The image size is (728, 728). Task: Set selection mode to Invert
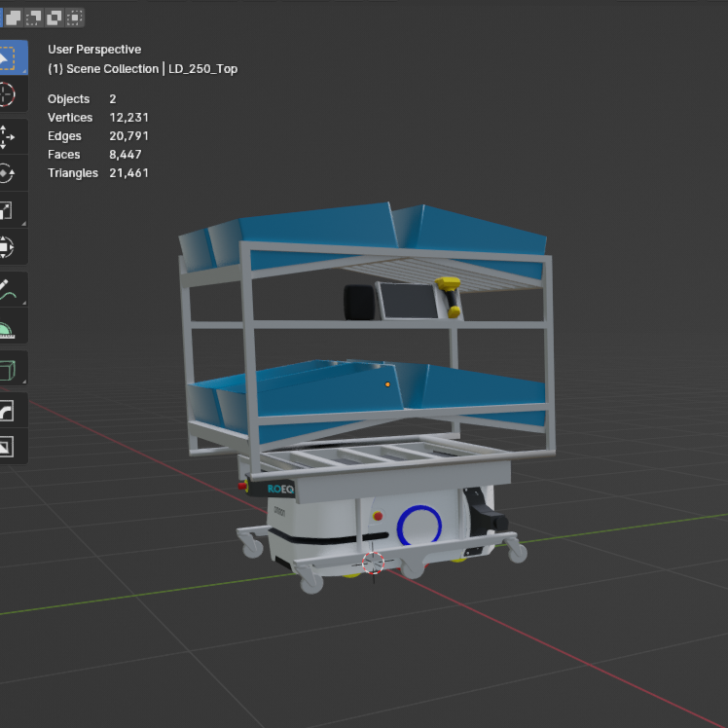[x=55, y=17]
